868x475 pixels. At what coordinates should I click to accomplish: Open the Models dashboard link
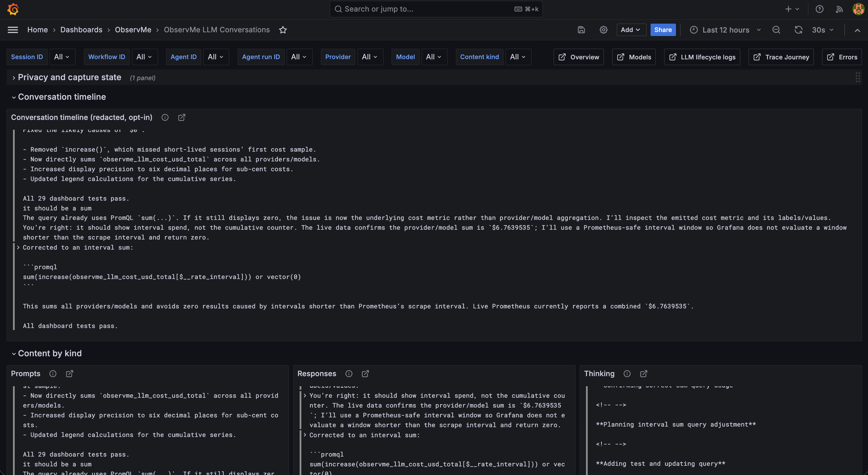[634, 57]
